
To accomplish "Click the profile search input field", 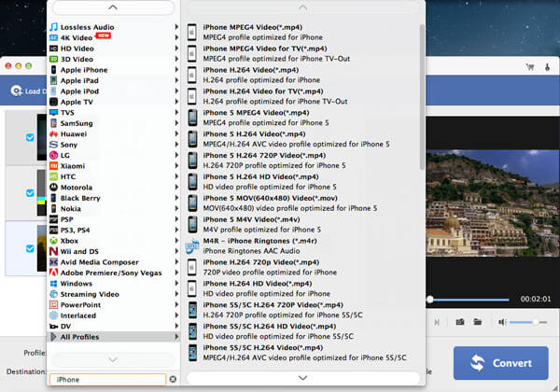I will pyautogui.click(x=108, y=380).
